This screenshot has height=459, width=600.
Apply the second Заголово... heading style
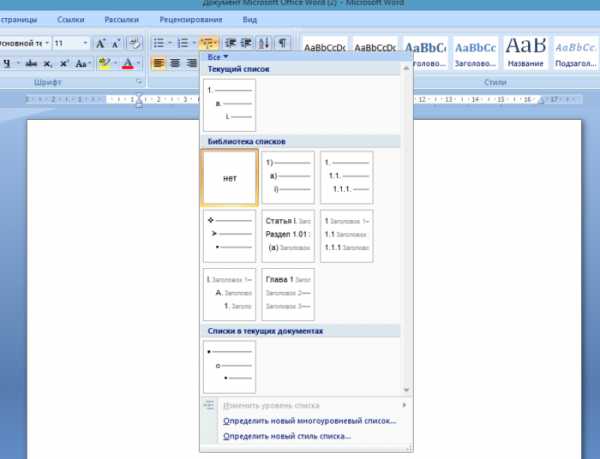[x=475, y=53]
